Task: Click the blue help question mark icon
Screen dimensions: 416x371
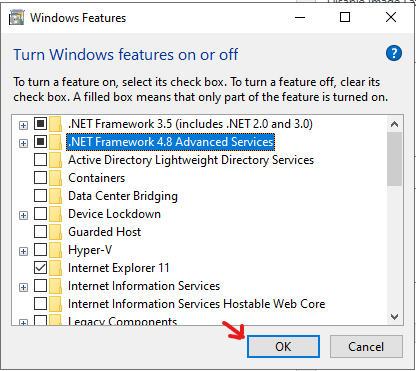Action: pos(394,53)
